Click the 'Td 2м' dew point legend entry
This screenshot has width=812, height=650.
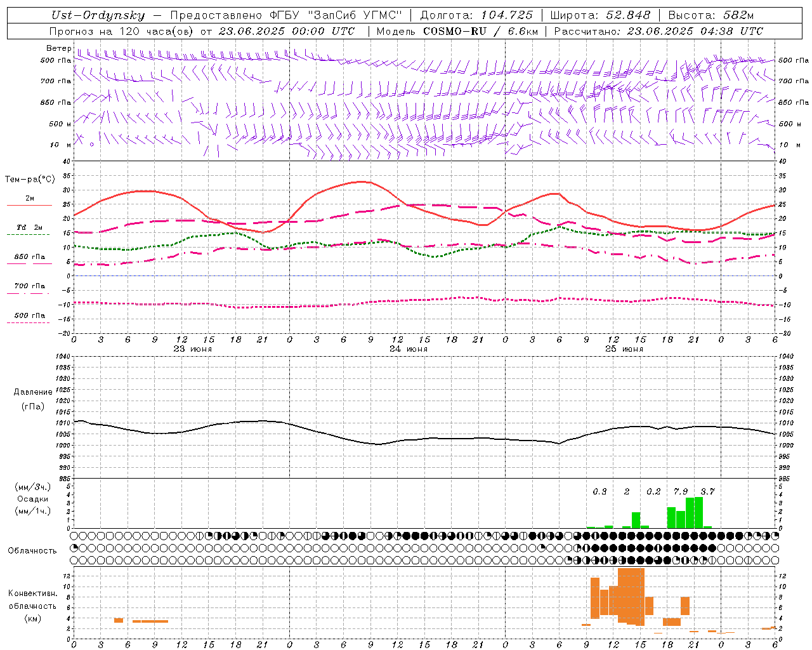pyautogui.click(x=29, y=227)
